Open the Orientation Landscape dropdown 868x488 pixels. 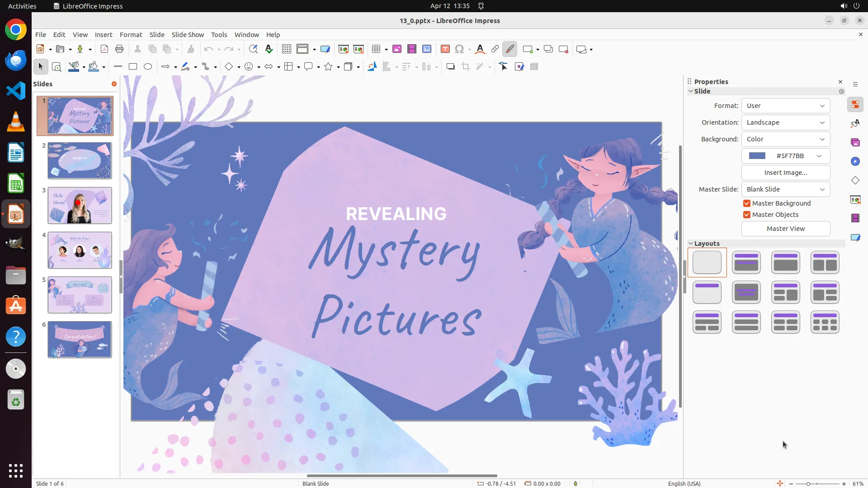tap(786, 122)
